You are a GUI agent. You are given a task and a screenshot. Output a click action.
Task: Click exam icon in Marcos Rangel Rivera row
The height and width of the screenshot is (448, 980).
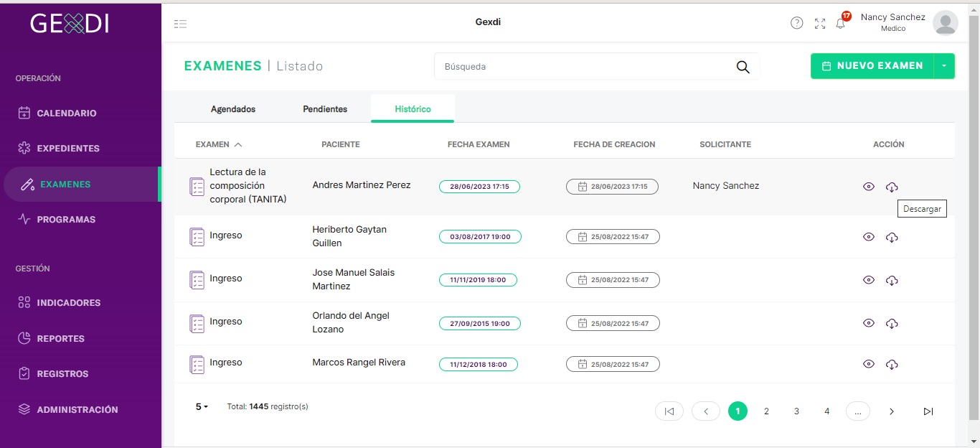(197, 364)
